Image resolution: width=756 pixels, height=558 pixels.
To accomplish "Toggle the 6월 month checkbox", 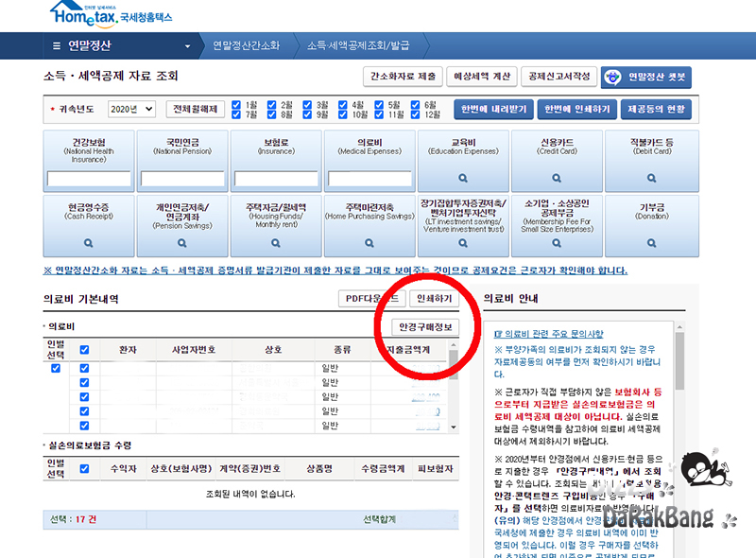I will [415, 105].
